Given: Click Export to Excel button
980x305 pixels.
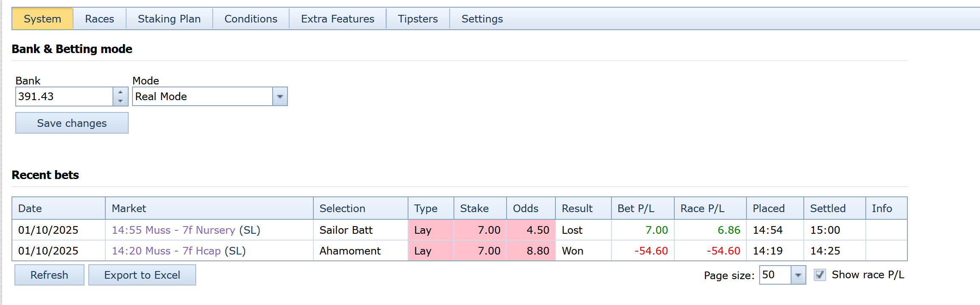Looking at the screenshot, I should pos(142,275).
